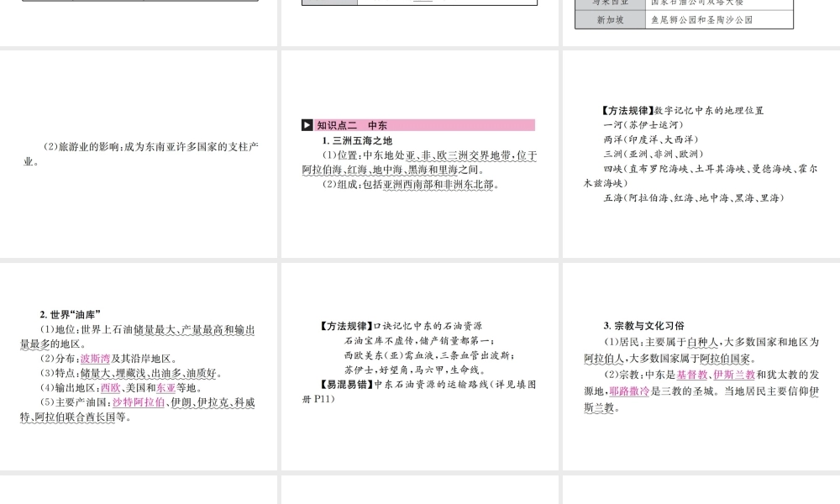Click the line starting 五海(阿拉伯海
This screenshot has height=504, width=840.
coord(695,197)
